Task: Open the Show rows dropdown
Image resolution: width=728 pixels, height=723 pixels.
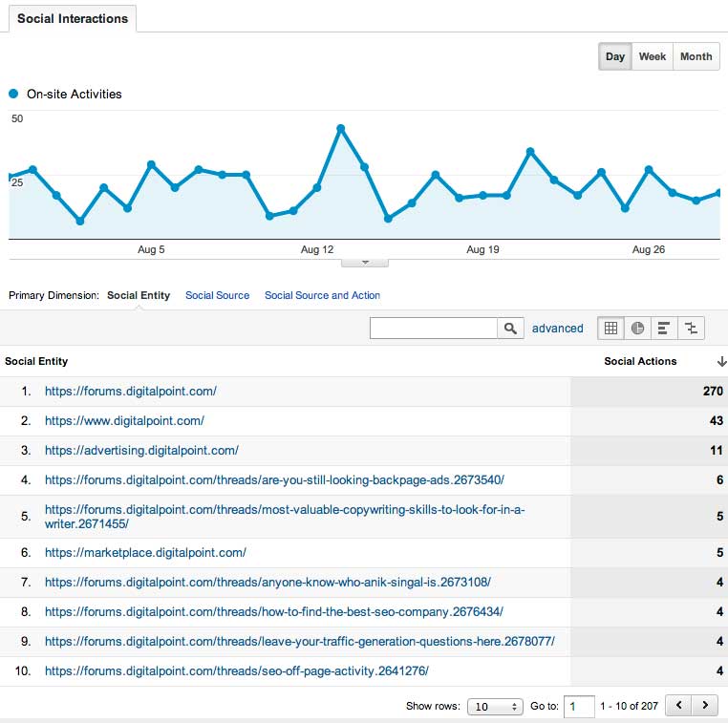Action: click(494, 707)
